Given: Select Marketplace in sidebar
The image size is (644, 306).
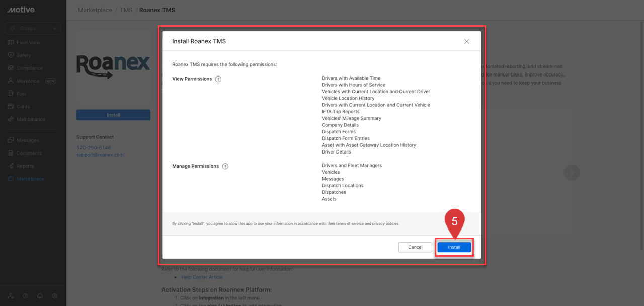Looking at the screenshot, I should click(30, 179).
